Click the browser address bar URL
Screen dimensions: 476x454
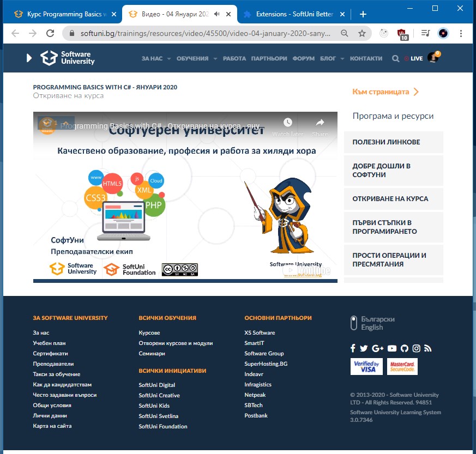click(206, 33)
